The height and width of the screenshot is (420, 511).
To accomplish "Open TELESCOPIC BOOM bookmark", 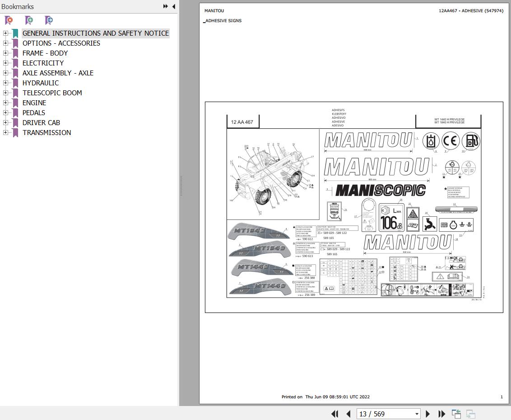I will [x=52, y=93].
